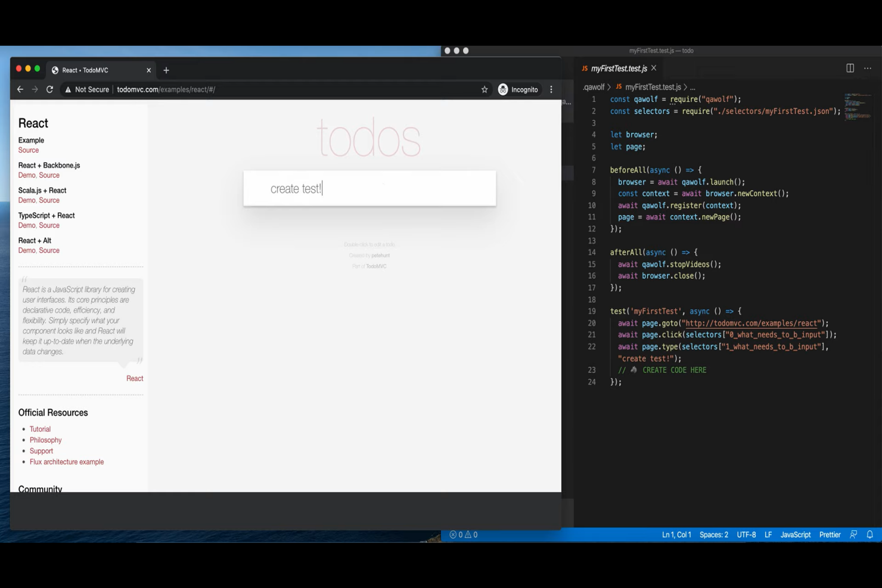The image size is (882, 588).
Task: Click the notifications bell in the status bar
Action: click(x=870, y=534)
